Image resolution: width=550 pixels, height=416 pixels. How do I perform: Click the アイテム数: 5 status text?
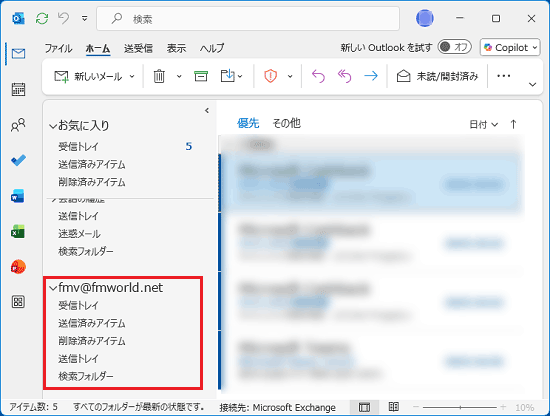point(33,407)
